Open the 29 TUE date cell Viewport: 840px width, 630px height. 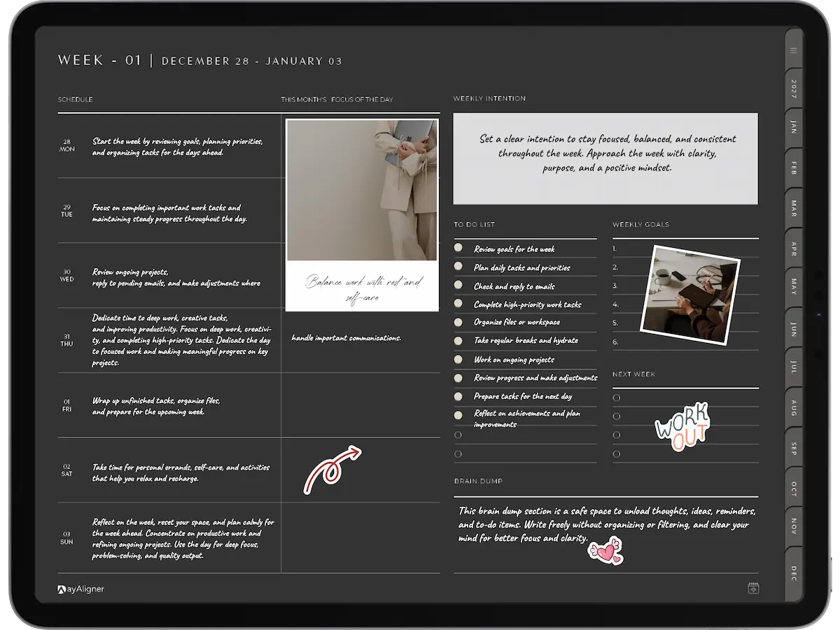(x=67, y=211)
